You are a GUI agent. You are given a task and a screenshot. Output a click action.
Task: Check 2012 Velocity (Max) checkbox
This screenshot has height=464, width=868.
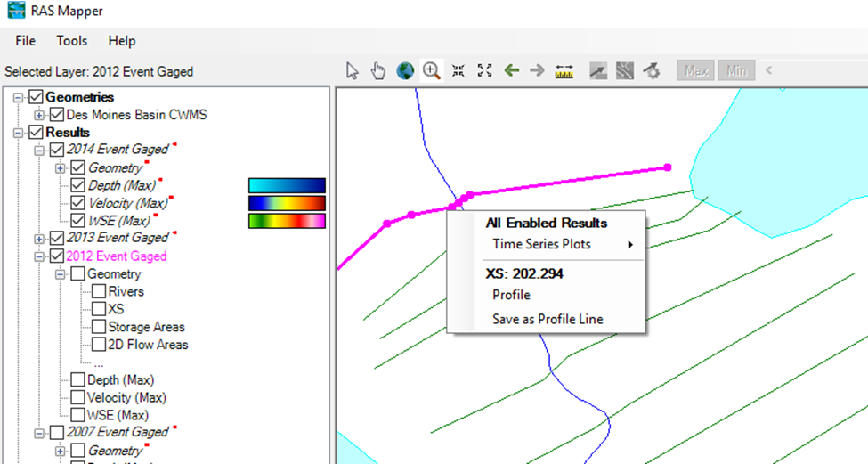pyautogui.click(x=77, y=397)
